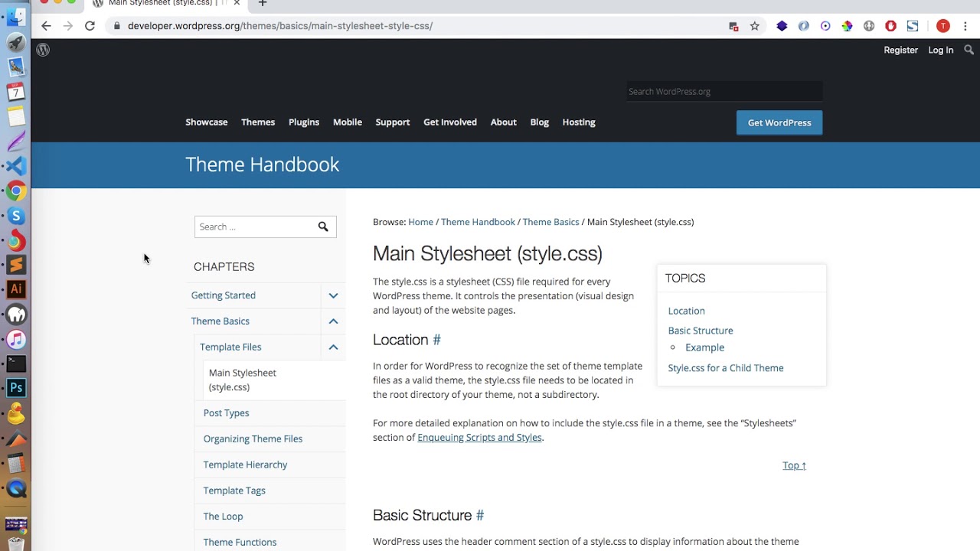Launch Visual Studio Code from the dock

click(x=16, y=165)
